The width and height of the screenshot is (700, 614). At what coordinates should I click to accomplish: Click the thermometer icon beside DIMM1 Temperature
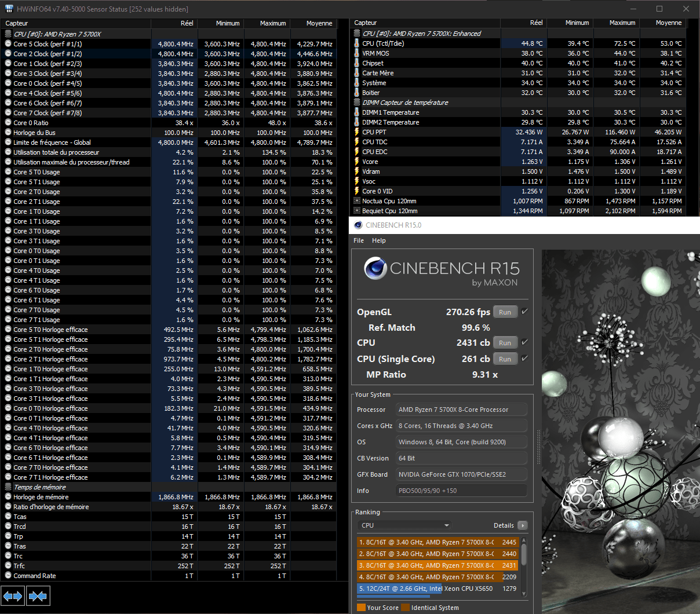click(357, 112)
